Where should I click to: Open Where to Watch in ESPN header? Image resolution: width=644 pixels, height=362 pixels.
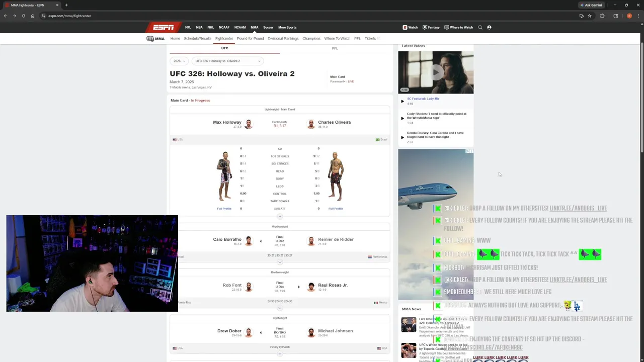pyautogui.click(x=459, y=27)
